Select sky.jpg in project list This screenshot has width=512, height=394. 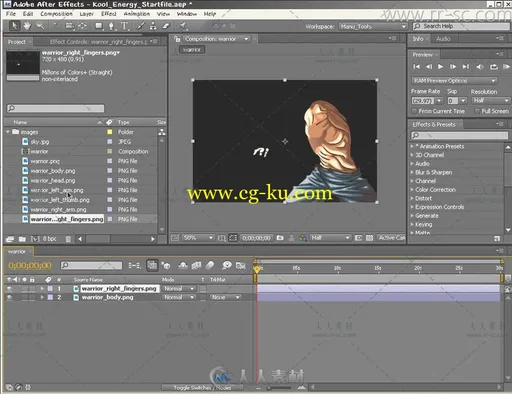pyautogui.click(x=40, y=142)
